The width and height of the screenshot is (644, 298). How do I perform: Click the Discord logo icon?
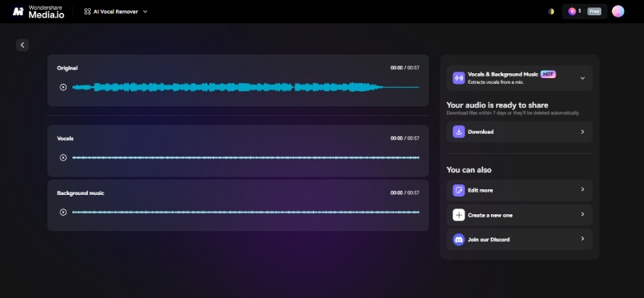(458, 240)
